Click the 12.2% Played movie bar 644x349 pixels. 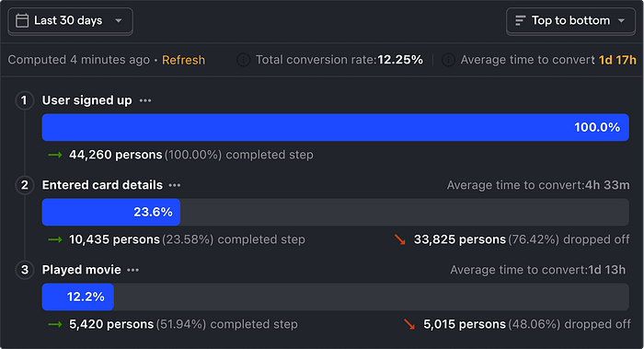coord(77,297)
